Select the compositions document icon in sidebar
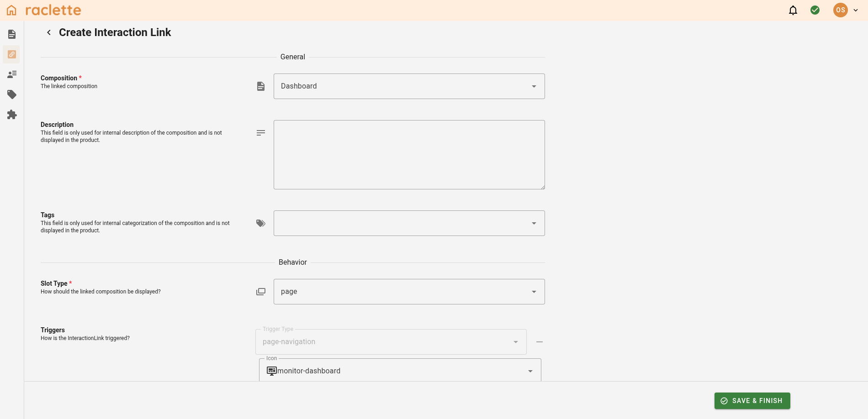 (x=11, y=34)
